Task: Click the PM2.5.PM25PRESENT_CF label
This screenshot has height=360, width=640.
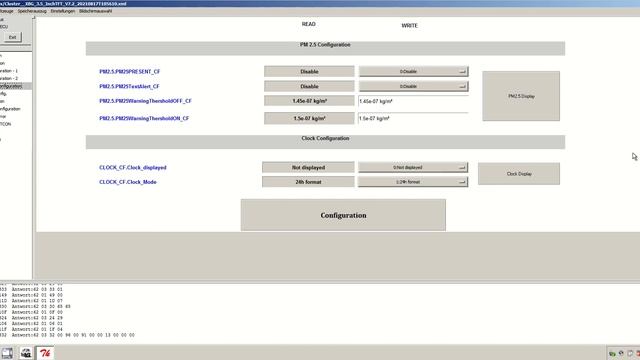Action: 129,71
